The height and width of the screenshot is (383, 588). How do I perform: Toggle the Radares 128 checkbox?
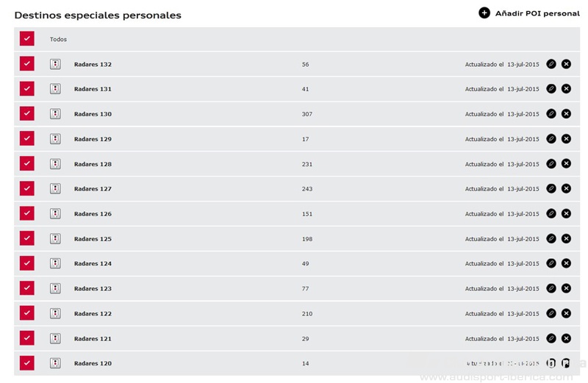[27, 163]
